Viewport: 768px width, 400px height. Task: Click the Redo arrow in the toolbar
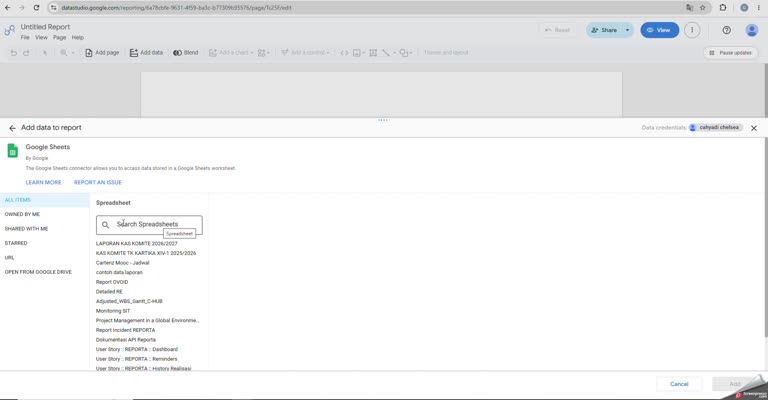tap(26, 53)
